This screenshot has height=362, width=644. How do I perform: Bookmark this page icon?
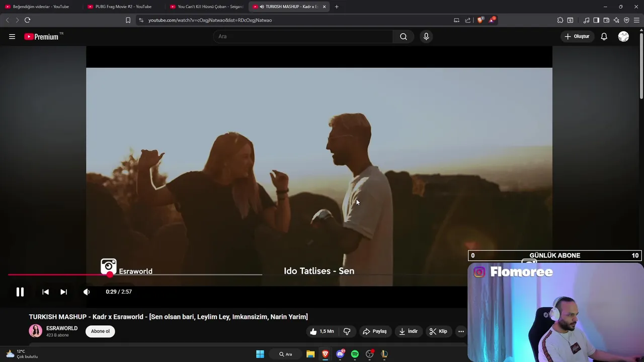128,20
